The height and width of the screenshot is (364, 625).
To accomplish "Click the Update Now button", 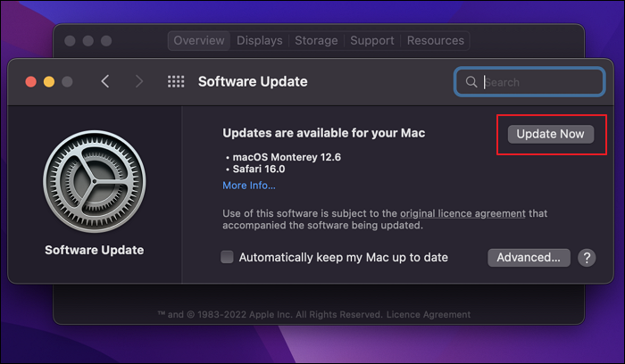I will (x=550, y=134).
